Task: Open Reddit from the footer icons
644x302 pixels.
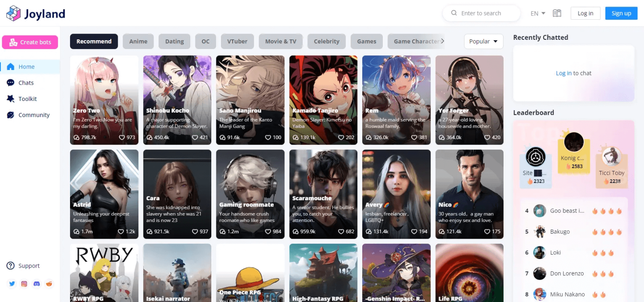Action: 49,284
